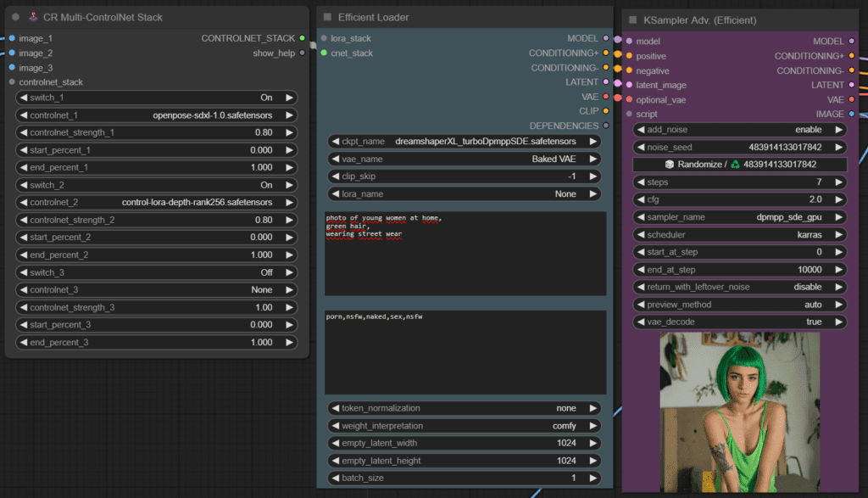Click the lora_stack input port dot
Image resolution: width=868 pixels, height=498 pixels.
click(x=324, y=38)
